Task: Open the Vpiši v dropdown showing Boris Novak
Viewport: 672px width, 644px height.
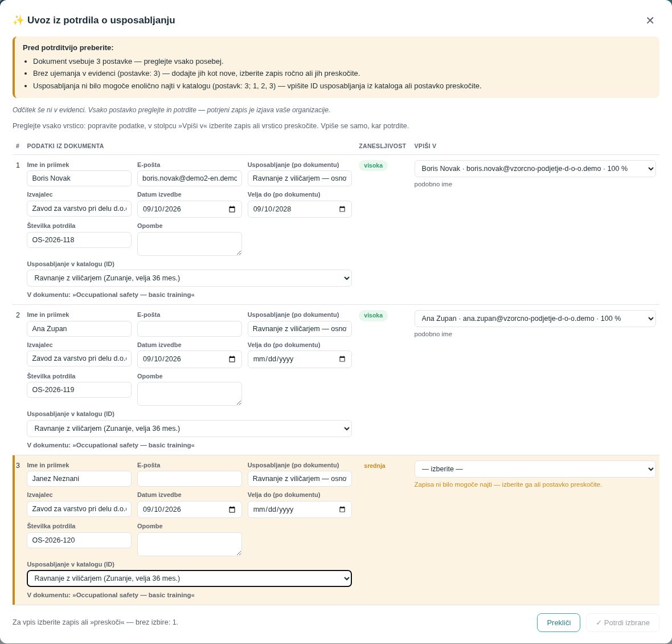Action: [535, 169]
